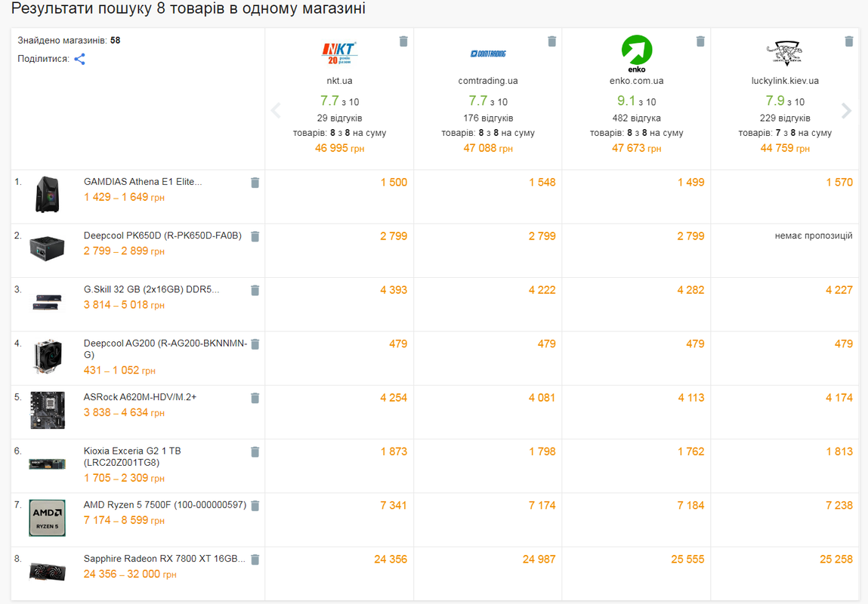Click comtrading.ua total 47 088 грн
The width and height of the screenshot is (868, 604).
coord(488,148)
